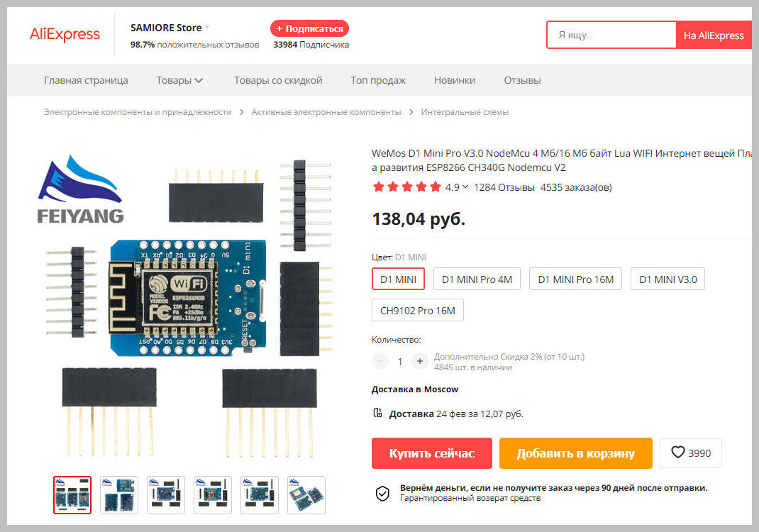The image size is (759, 532).
Task: Open Активные электронные компоненты breadcrumb
Action: (326, 112)
